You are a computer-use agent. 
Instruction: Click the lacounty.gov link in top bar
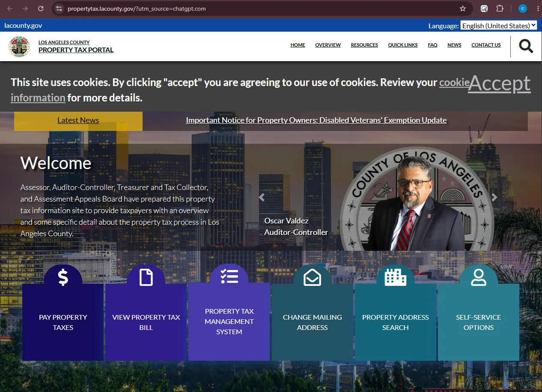[23, 26]
